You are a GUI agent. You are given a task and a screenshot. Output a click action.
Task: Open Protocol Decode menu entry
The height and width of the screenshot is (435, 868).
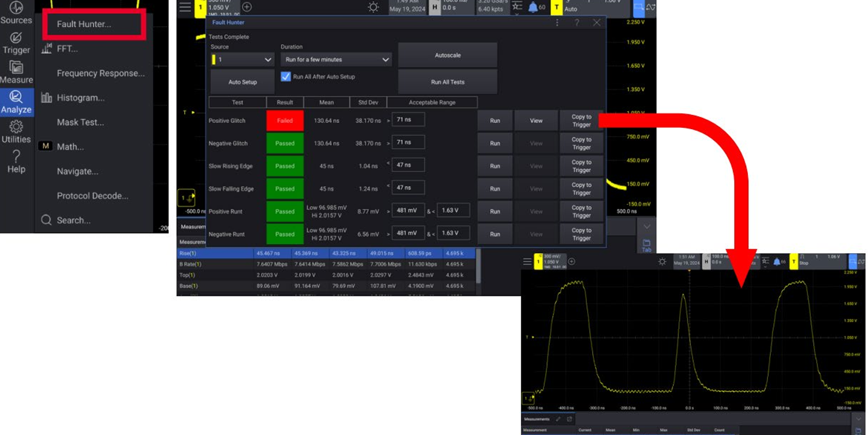(92, 196)
